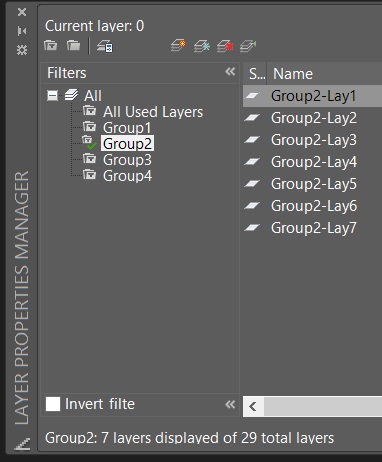This screenshot has width=382, height=462.
Task: Click the chevron beside Invert filter
Action: [x=230, y=405]
